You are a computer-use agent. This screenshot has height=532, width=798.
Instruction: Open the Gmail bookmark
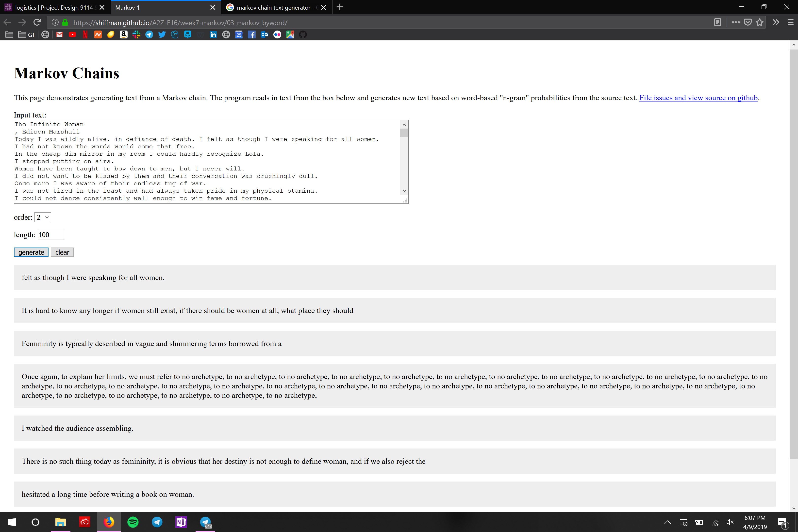click(x=59, y=35)
